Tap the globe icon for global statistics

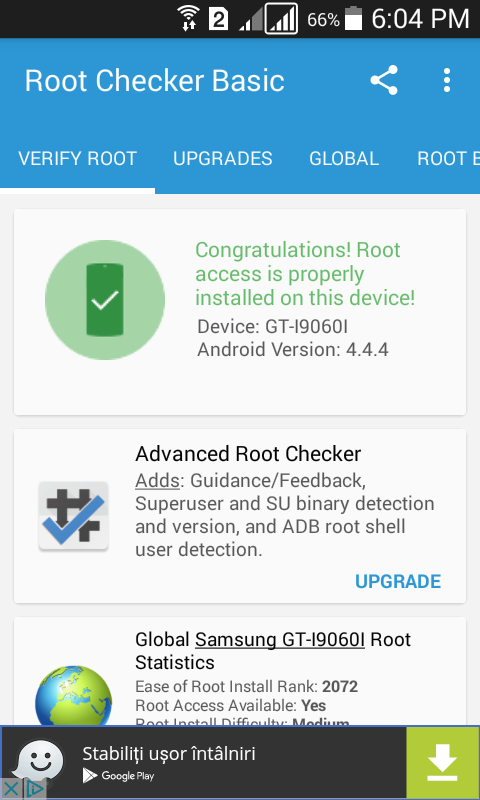point(73,695)
